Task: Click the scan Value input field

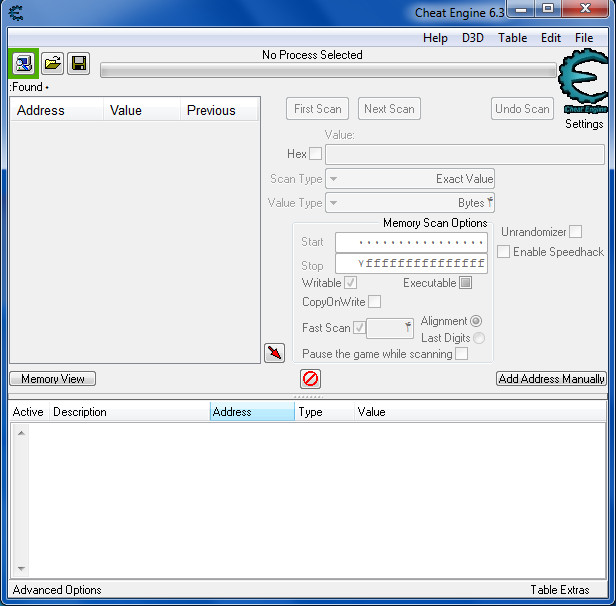Action: tap(465, 154)
